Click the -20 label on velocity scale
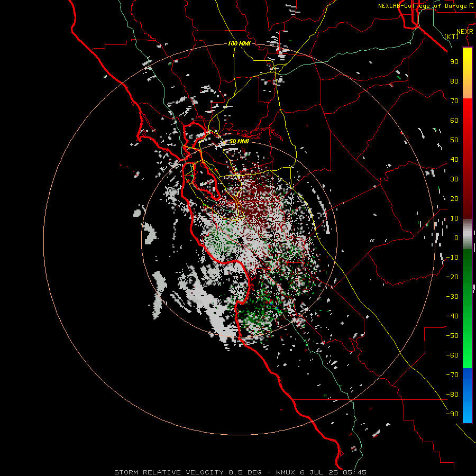 452,277
